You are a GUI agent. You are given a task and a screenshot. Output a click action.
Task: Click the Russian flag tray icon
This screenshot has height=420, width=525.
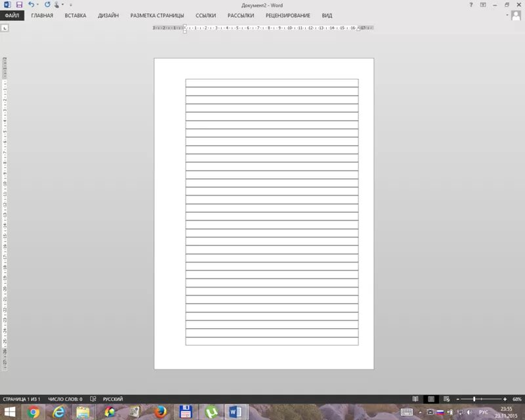point(440,412)
